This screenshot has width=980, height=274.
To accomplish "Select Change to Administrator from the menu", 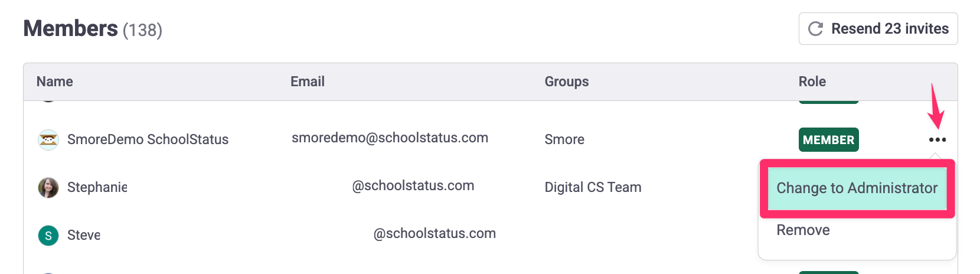I will click(x=857, y=188).
